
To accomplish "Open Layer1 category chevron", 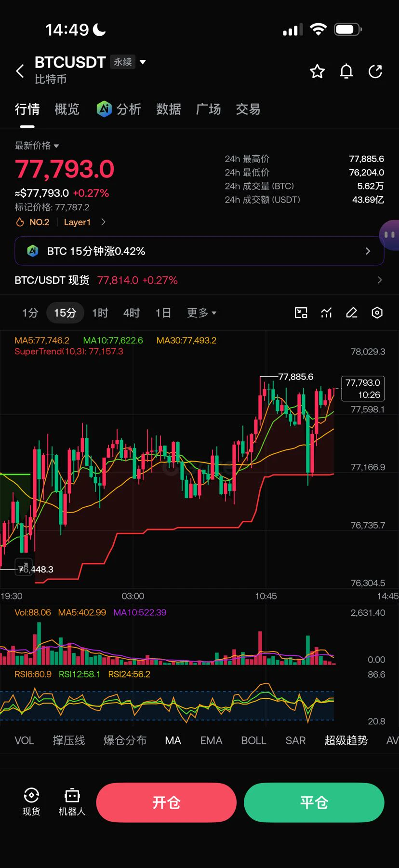I will (103, 222).
